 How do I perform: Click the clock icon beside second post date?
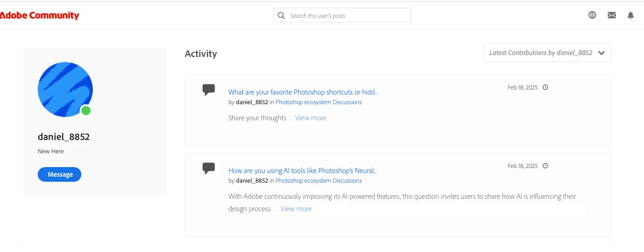tap(545, 166)
